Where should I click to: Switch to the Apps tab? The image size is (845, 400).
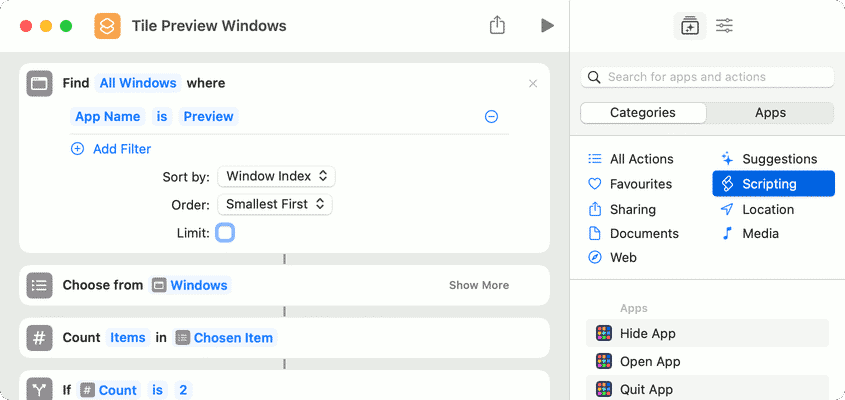(x=770, y=113)
